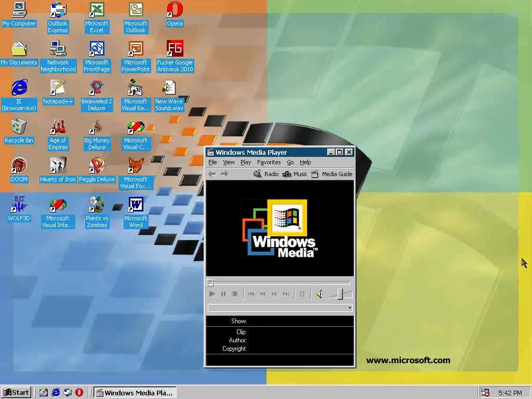This screenshot has width=532, height=399.
Task: Select the IE (Browservice) desktop icon
Action: [x=19, y=96]
